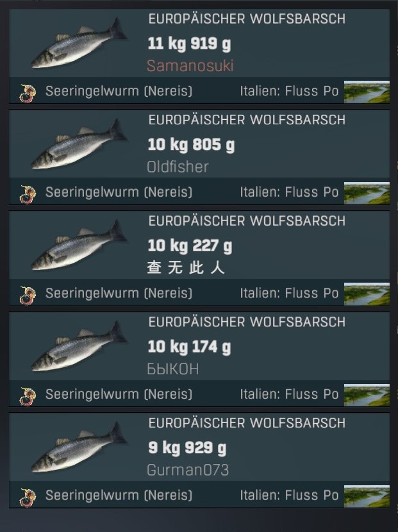Image resolution: width=398 pixels, height=532 pixels.
Task: Click the Seeringelwurm (Nereis) label in the first entry
Action: (x=119, y=91)
